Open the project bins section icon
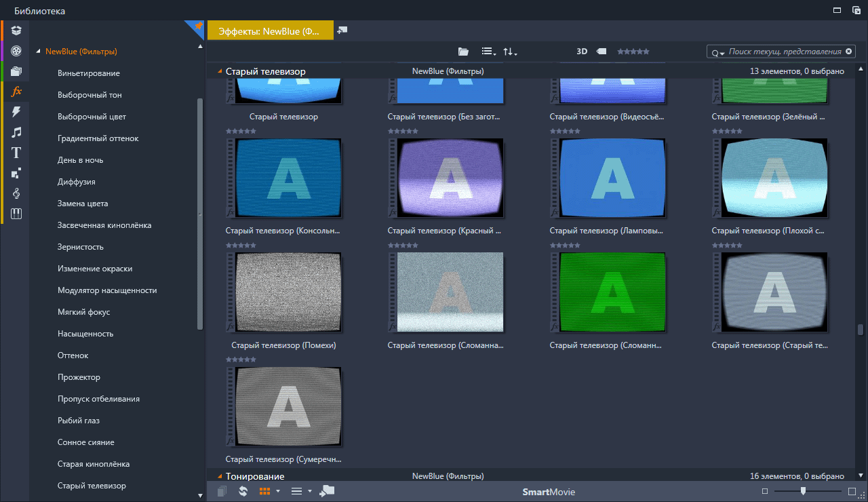868x502 pixels. pos(16,30)
